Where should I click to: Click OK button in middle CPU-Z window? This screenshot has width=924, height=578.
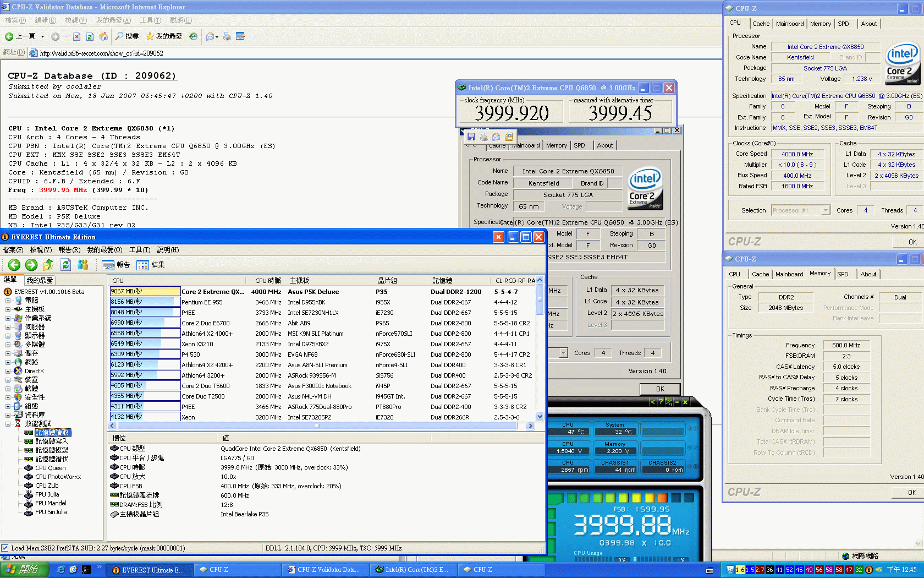(x=660, y=389)
